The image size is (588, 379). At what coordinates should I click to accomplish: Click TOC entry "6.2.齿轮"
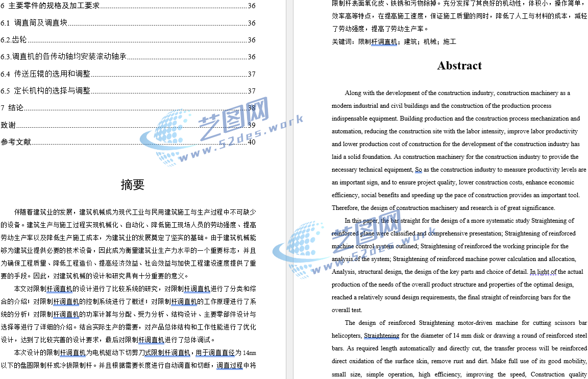(x=128, y=39)
